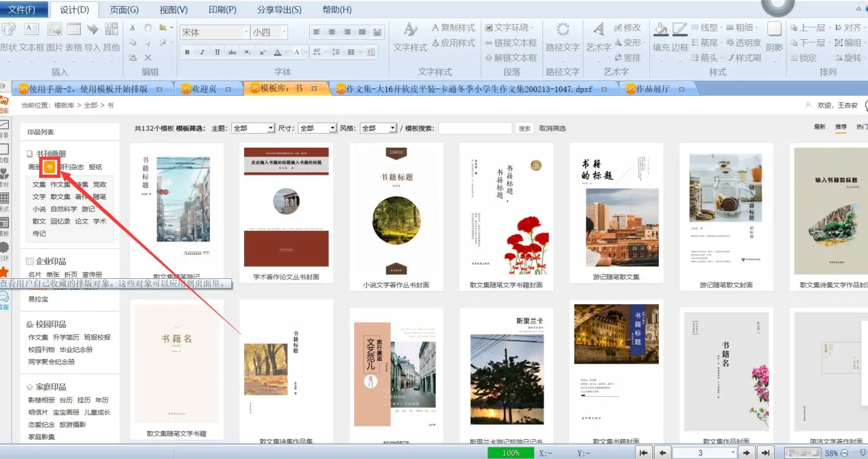The width and height of the screenshot is (868, 459).
Task: Open the 宋体 font name dropdown
Action: 246,33
